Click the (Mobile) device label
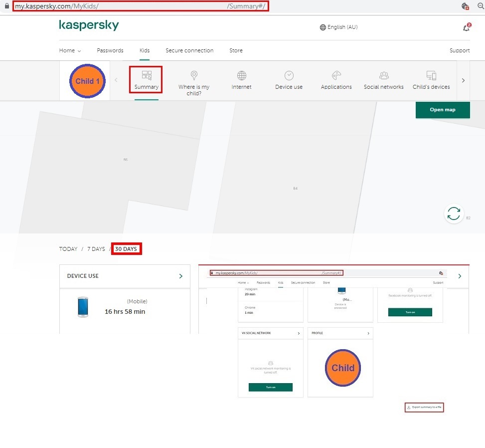This screenshot has height=448, width=485. pyautogui.click(x=137, y=301)
